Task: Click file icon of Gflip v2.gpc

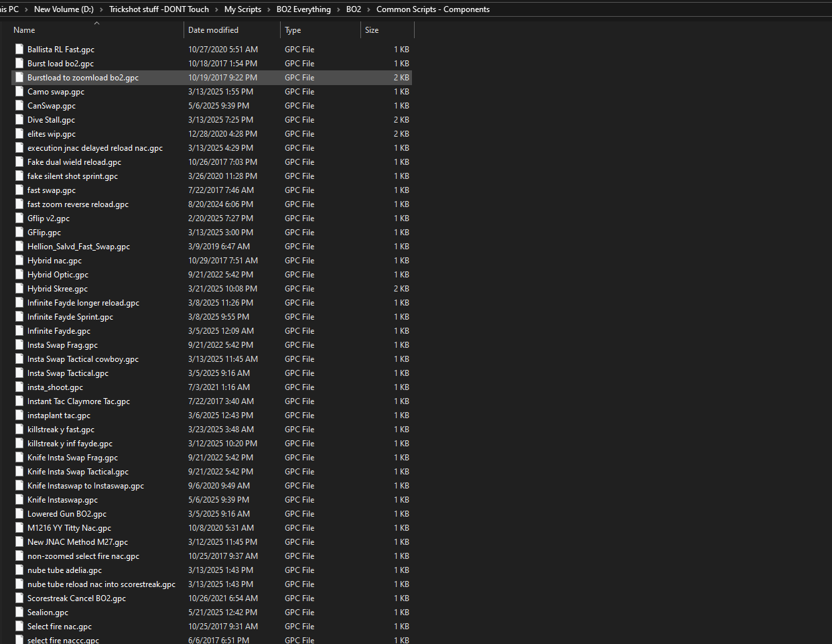Action: pyautogui.click(x=19, y=218)
